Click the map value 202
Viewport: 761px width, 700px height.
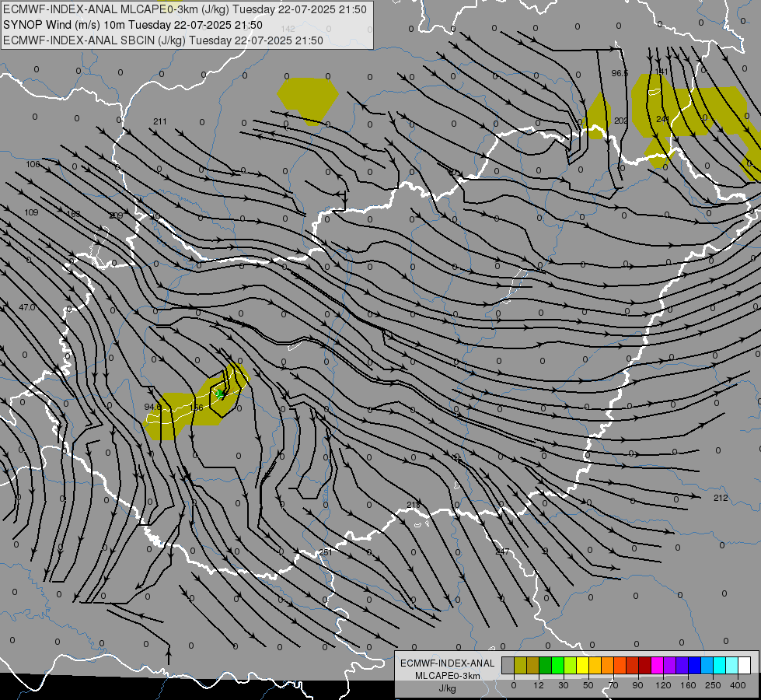621,121
